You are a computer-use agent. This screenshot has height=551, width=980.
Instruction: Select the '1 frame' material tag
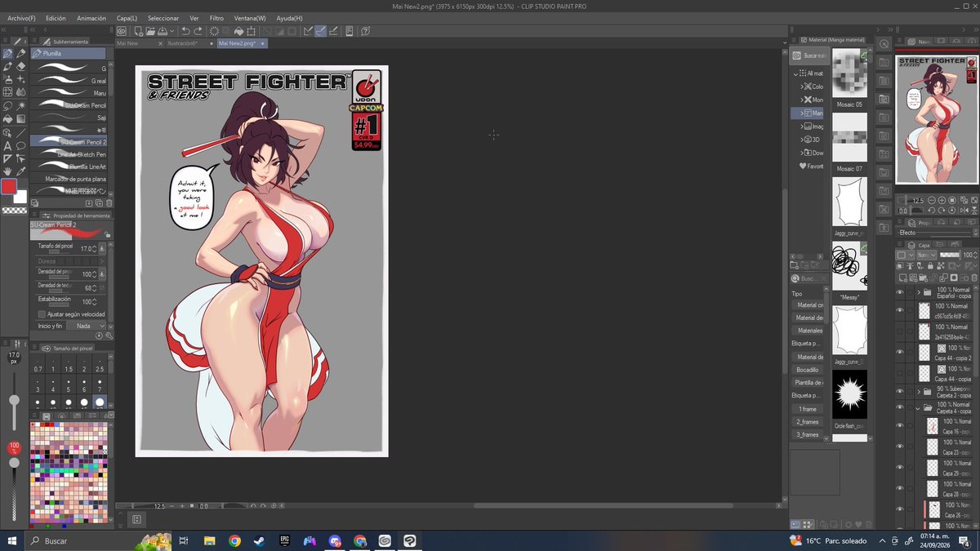click(x=808, y=409)
